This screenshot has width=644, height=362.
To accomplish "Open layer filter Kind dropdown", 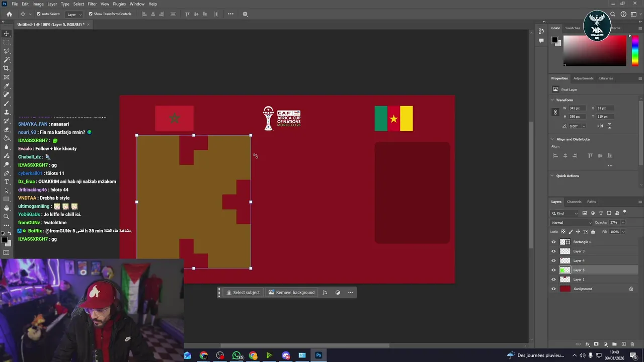I will pyautogui.click(x=565, y=213).
